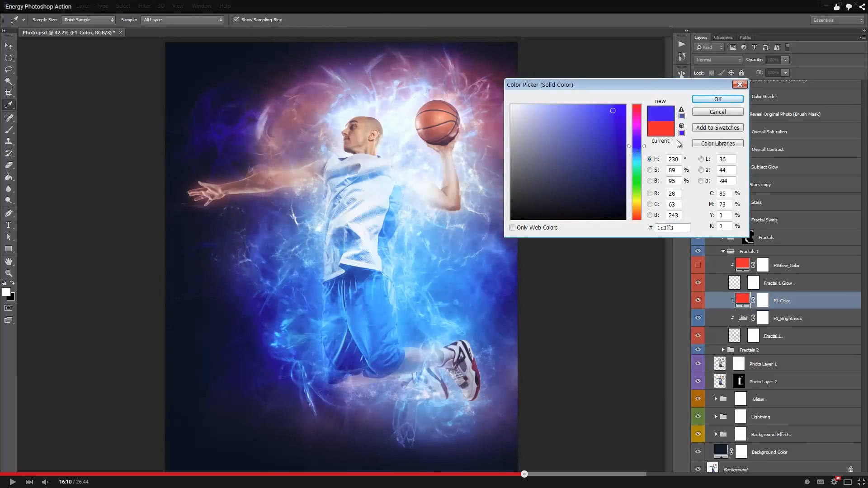Open the Paths tab
Screen dimensions: 868x488
pyautogui.click(x=745, y=38)
